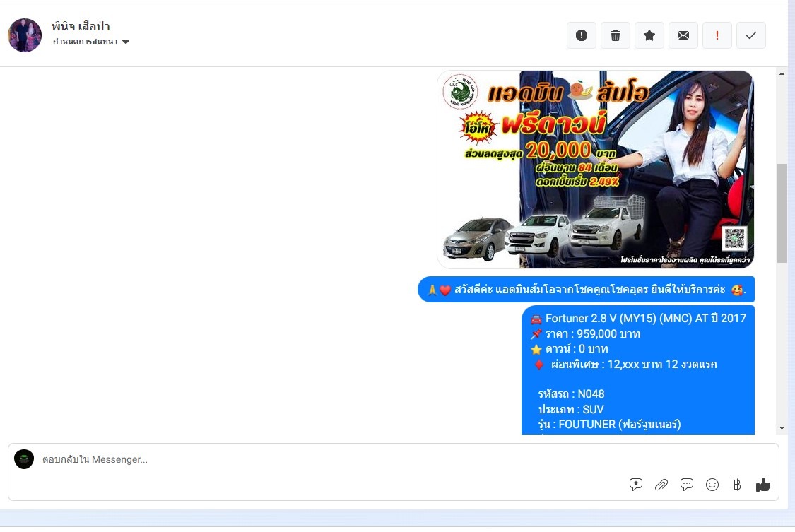The width and height of the screenshot is (795, 532).
Task: Send a thumbs-up like
Action: coord(763,485)
